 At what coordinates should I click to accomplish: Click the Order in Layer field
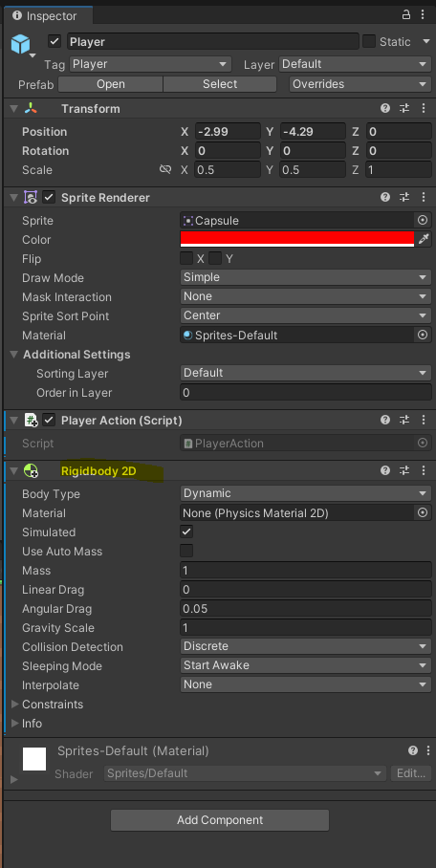pyautogui.click(x=306, y=393)
